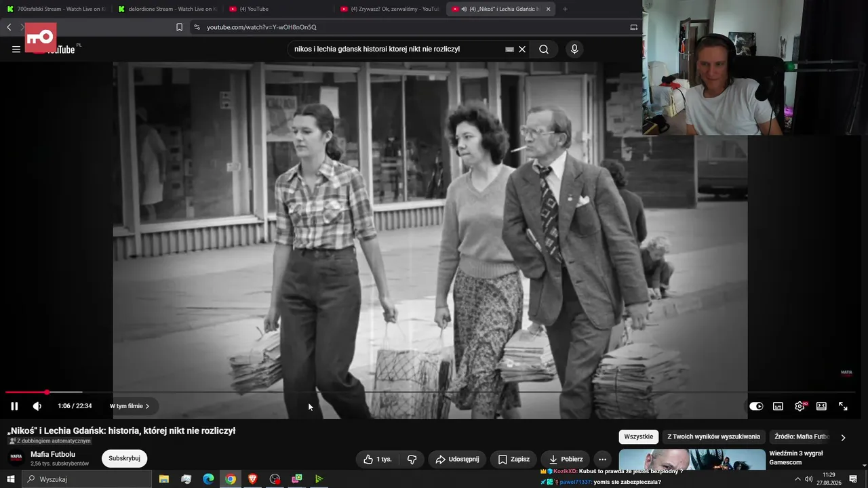Click 'Z dubbingiem automatycznym' label
Image resolution: width=868 pixels, height=488 pixels.
[x=50, y=441]
